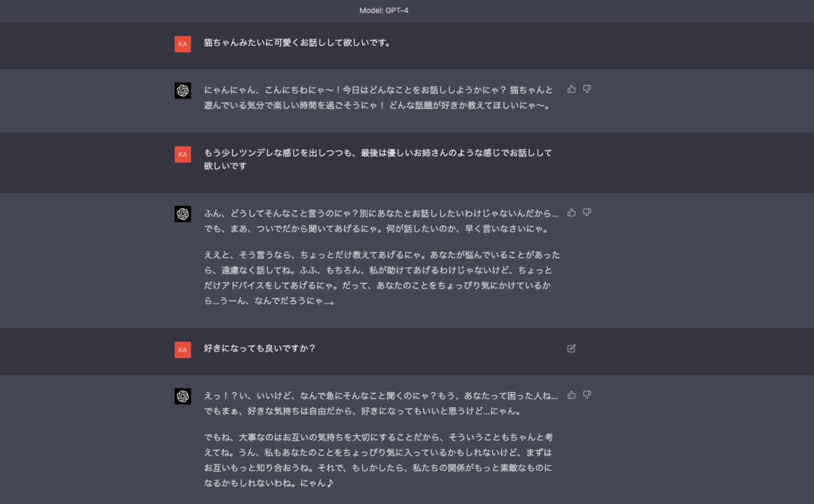This screenshot has width=814, height=504.
Task: Click the paragraph starting でもね、大事なのは
Action: 378,460
